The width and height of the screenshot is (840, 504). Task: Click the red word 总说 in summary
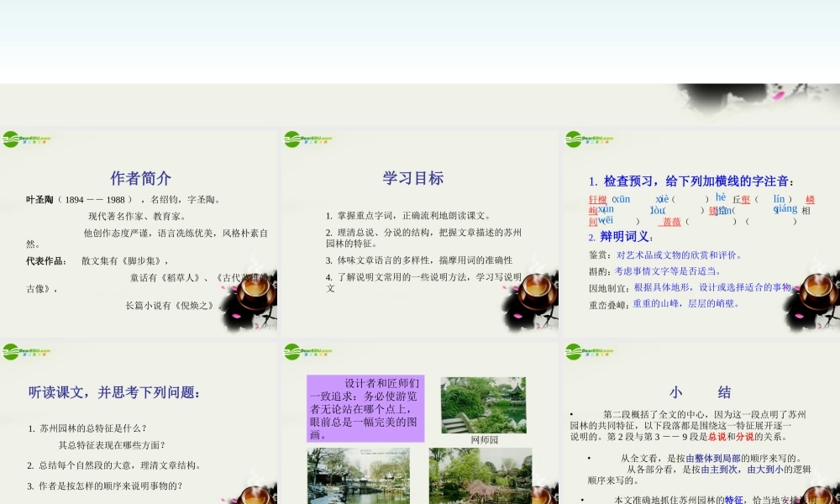tap(717, 437)
